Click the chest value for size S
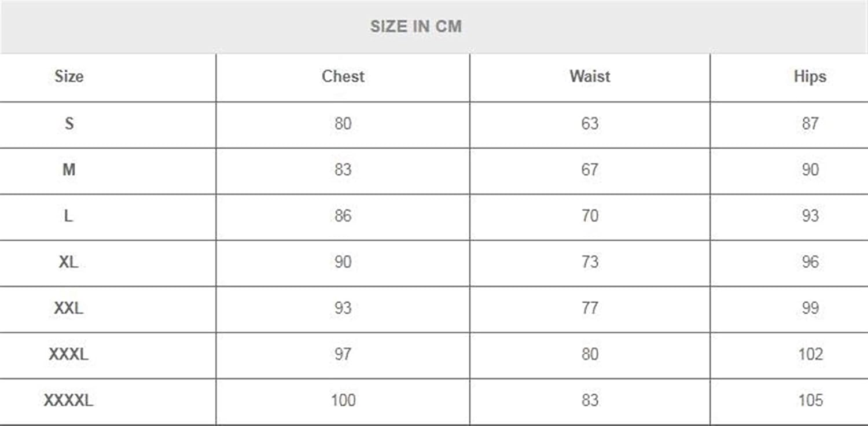This screenshot has width=868, height=426. click(x=343, y=123)
